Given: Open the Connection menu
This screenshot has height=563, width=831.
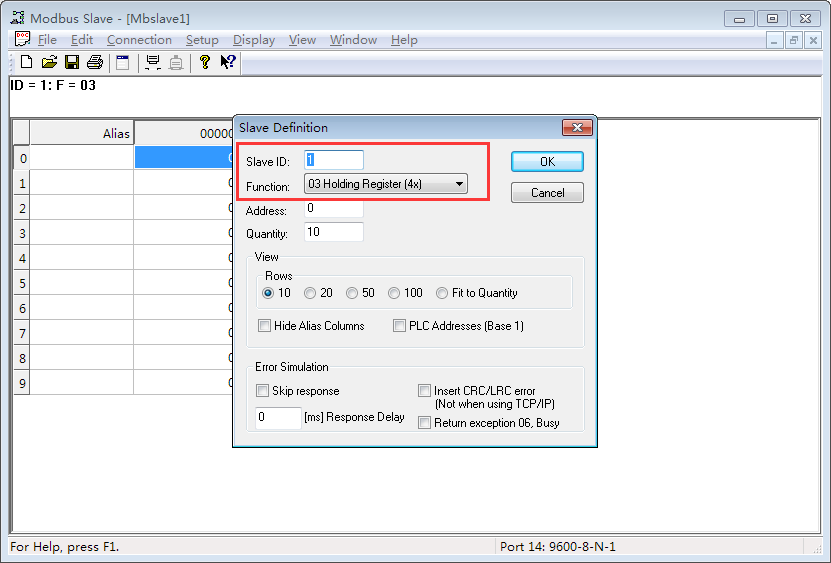Looking at the screenshot, I should pos(139,40).
